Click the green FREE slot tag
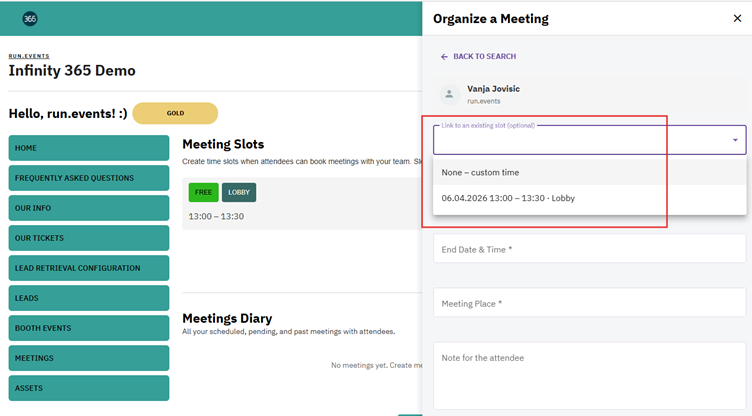The width and height of the screenshot is (752, 416). tap(203, 192)
